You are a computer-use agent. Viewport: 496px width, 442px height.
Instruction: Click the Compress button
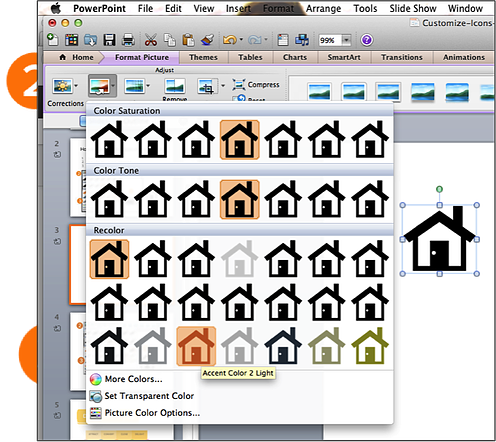coord(256,85)
